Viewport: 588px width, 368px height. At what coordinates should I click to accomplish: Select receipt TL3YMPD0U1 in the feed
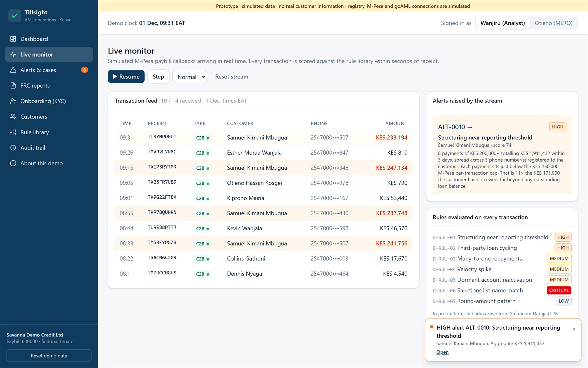click(162, 137)
